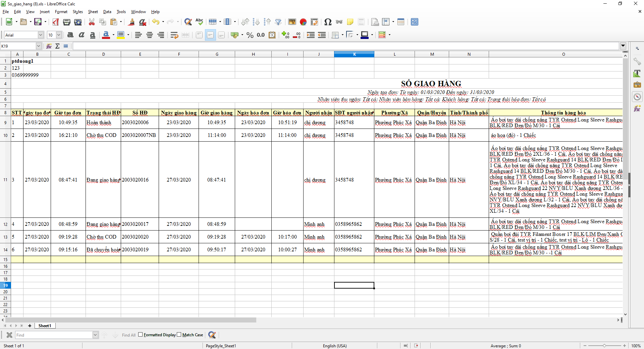644x349 pixels.
Task: Click the Find All button
Action: click(x=128, y=335)
